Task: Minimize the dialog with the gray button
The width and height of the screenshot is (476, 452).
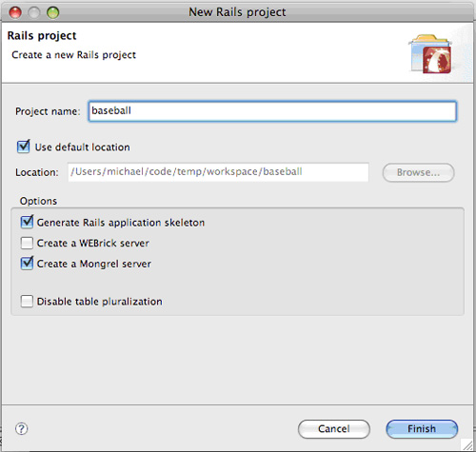Action: click(34, 12)
